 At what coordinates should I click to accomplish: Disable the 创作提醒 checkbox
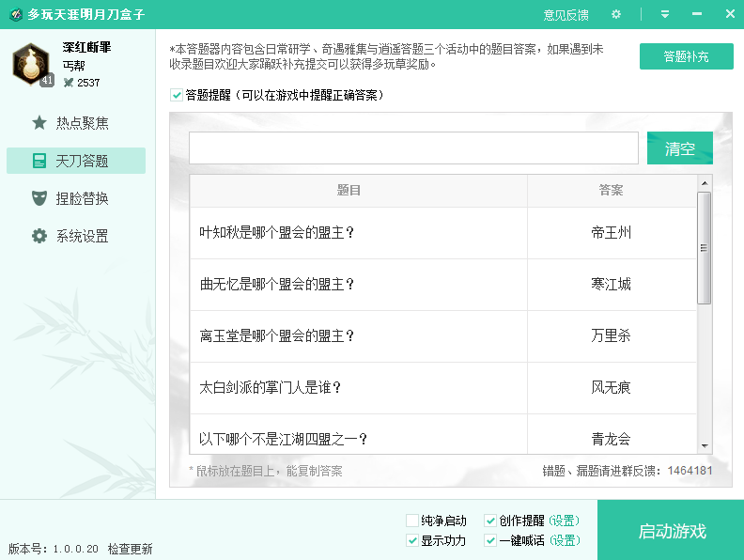coord(490,521)
